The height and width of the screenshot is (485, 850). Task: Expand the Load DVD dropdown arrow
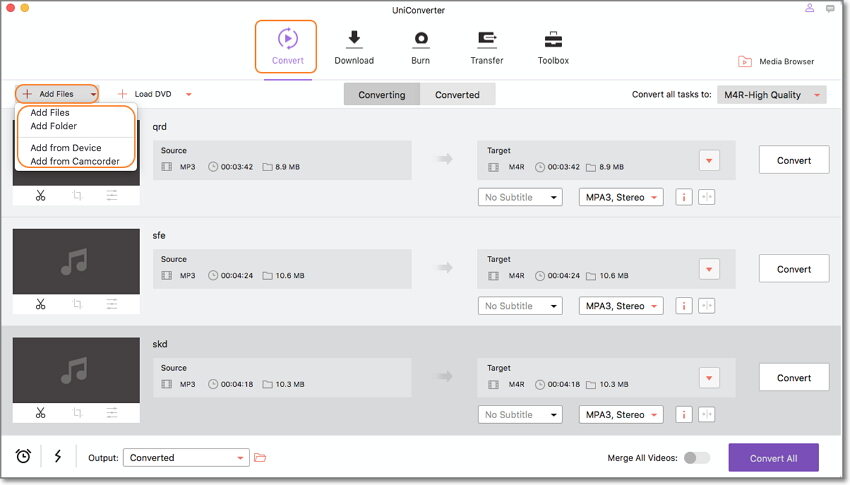pyautogui.click(x=189, y=94)
